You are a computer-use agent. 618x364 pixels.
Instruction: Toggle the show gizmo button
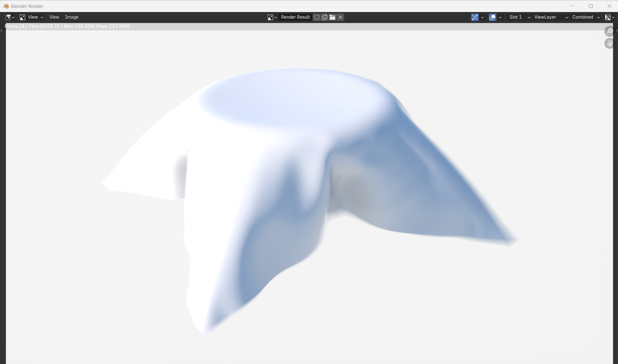point(474,17)
